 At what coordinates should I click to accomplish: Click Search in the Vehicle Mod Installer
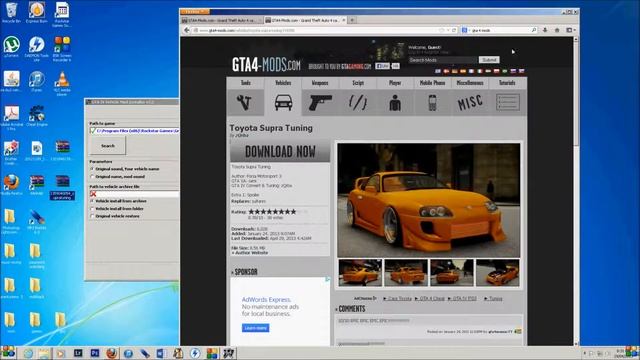[108, 146]
